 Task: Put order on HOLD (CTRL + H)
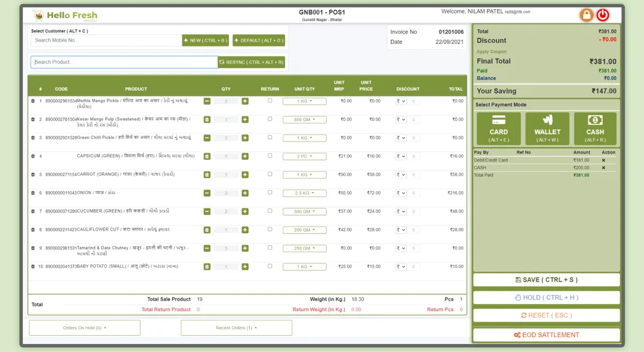pos(546,297)
